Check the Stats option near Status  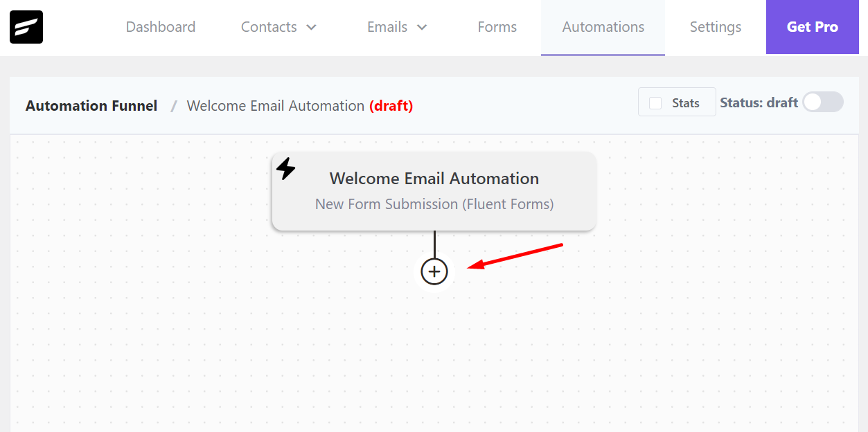(x=654, y=102)
